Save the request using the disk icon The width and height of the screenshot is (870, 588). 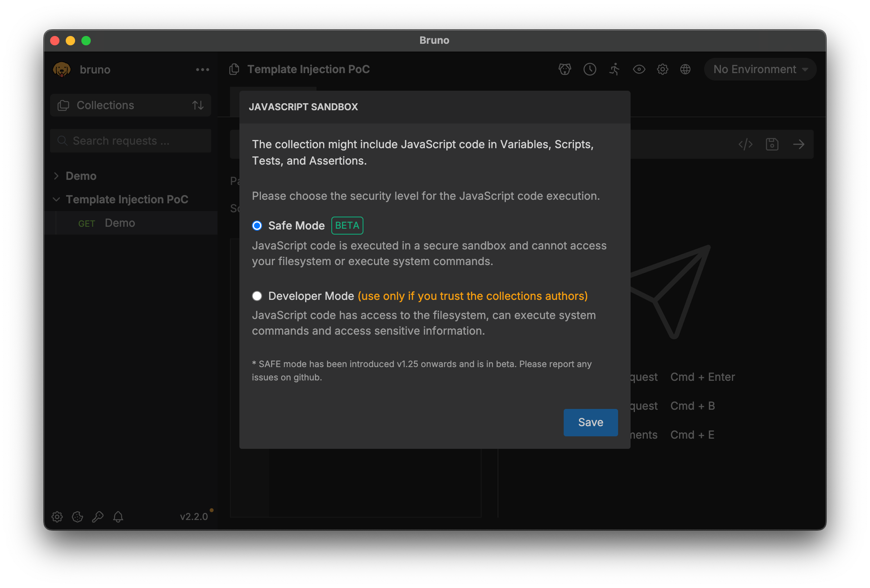pos(772,144)
